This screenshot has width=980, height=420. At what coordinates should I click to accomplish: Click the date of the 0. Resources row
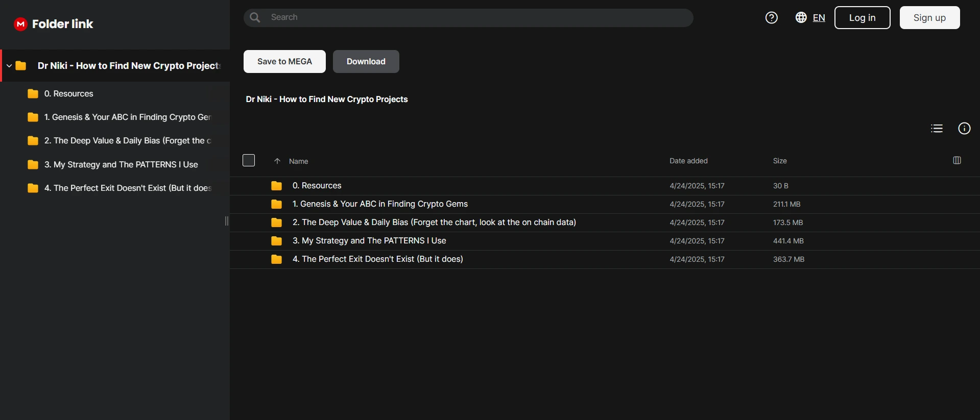[x=697, y=186]
